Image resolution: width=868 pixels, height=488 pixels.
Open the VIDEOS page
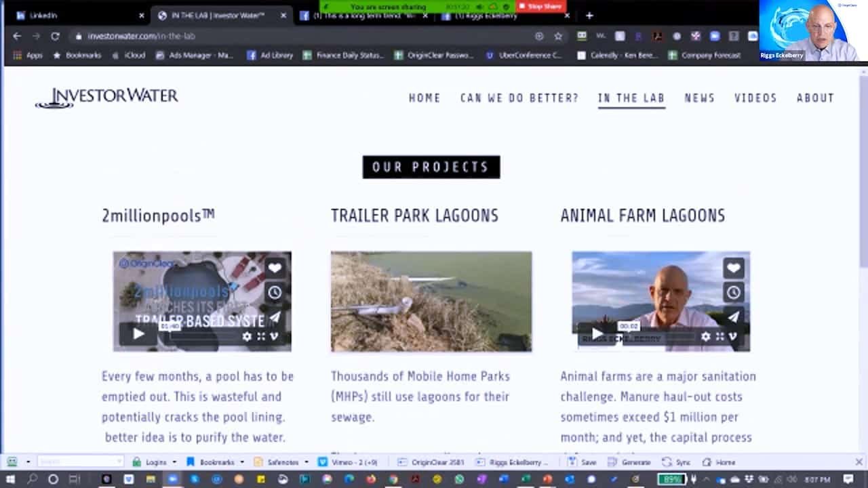pos(755,98)
